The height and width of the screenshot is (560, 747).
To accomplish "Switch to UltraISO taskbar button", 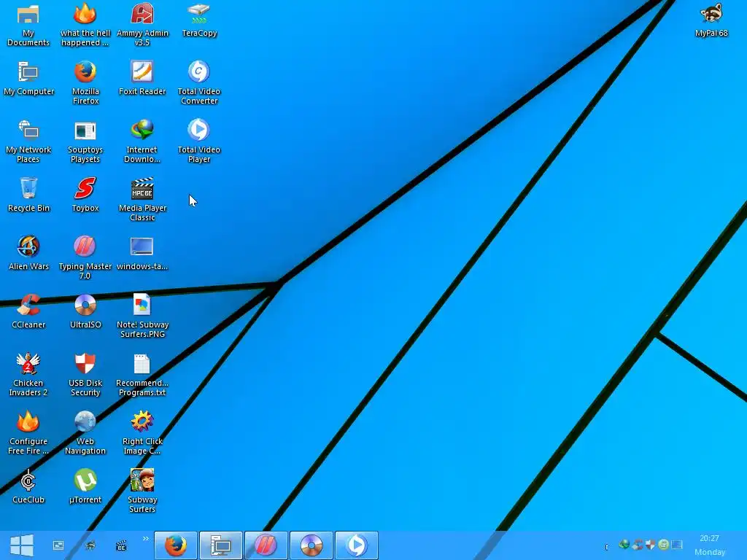I will pos(311,545).
